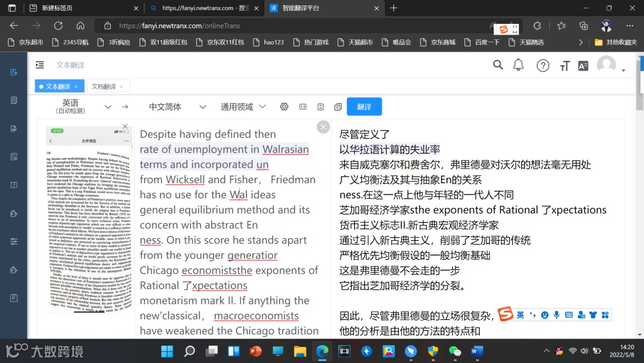Screen dimensions: 644x363
Task: Click the blue 翻译 translate button
Action: 364,107
